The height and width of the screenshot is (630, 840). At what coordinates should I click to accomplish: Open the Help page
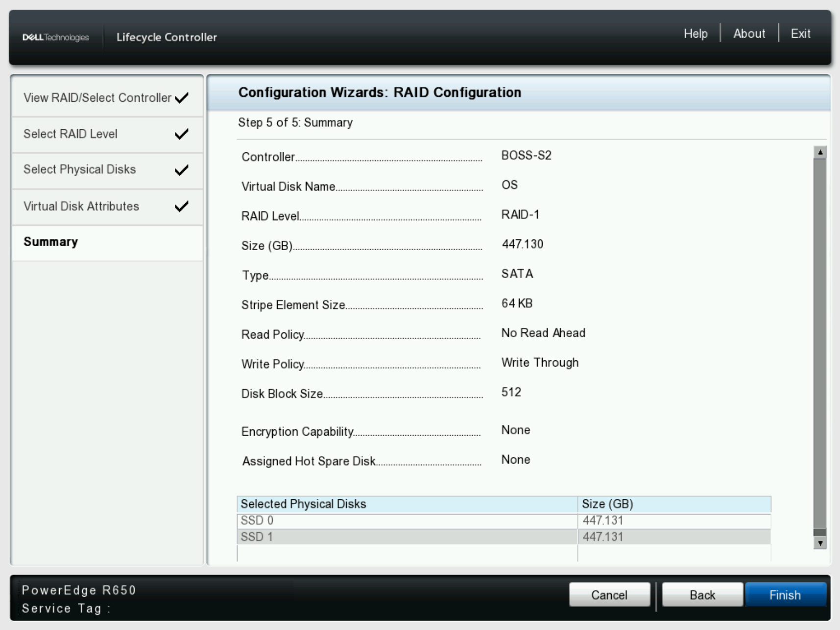click(695, 33)
